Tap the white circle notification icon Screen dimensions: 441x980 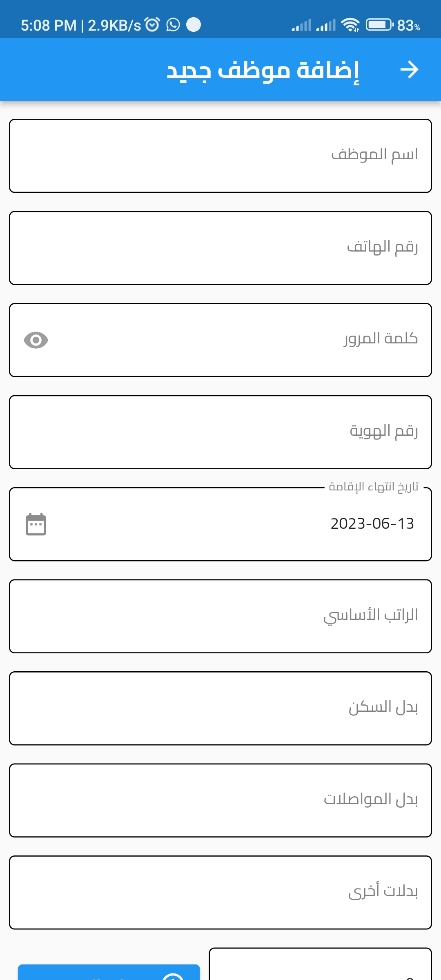tap(194, 25)
